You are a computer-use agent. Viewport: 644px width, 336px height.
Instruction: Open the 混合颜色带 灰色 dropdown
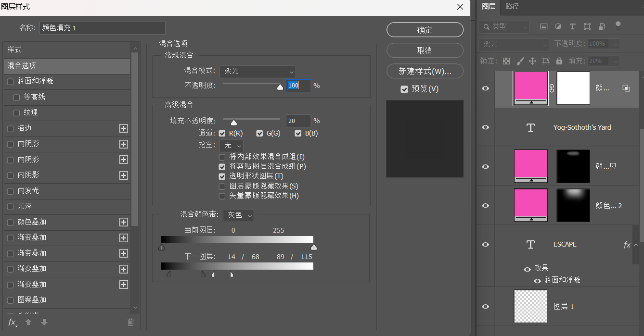click(238, 215)
